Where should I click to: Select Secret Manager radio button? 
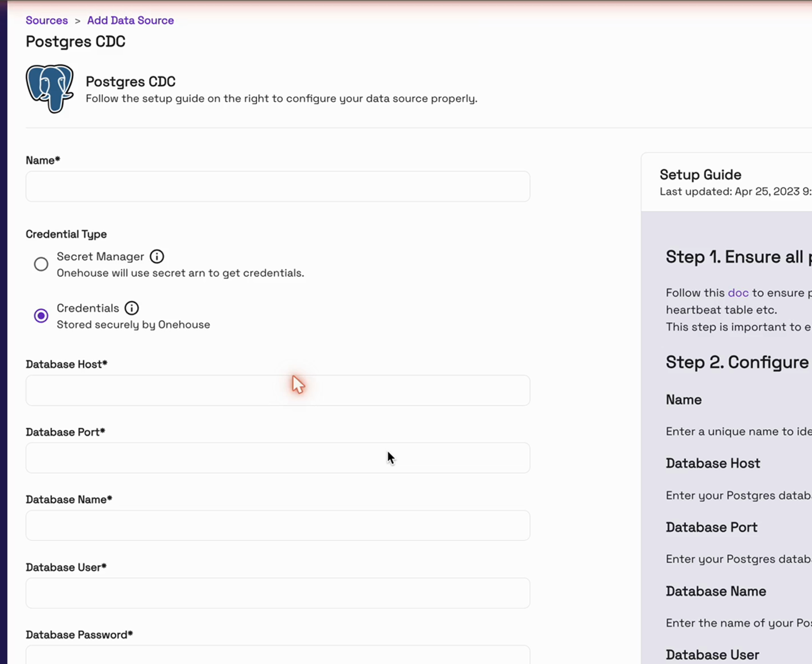click(x=41, y=264)
